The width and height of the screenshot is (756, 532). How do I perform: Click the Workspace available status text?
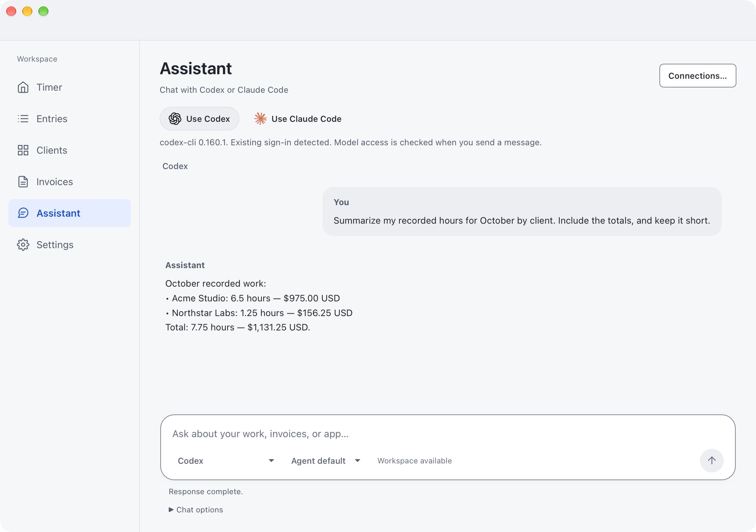pos(414,461)
